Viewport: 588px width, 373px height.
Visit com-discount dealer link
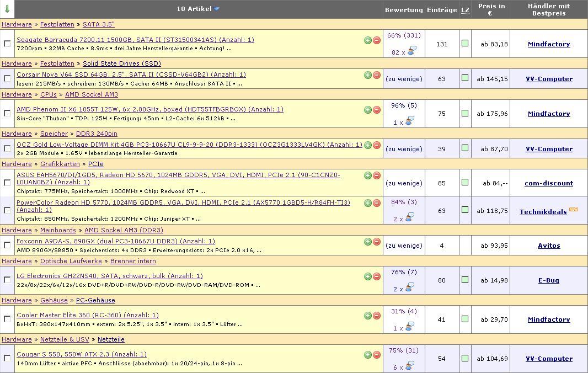(549, 183)
